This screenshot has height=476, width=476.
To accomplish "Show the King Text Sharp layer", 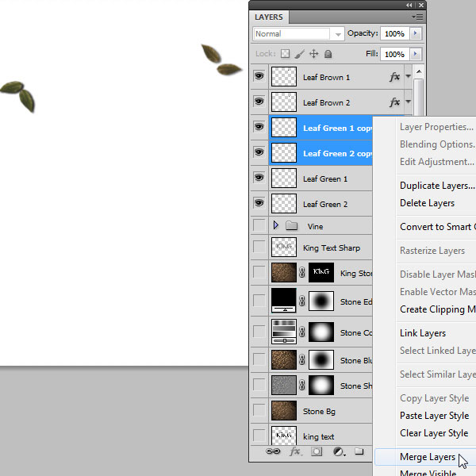I will click(x=259, y=247).
